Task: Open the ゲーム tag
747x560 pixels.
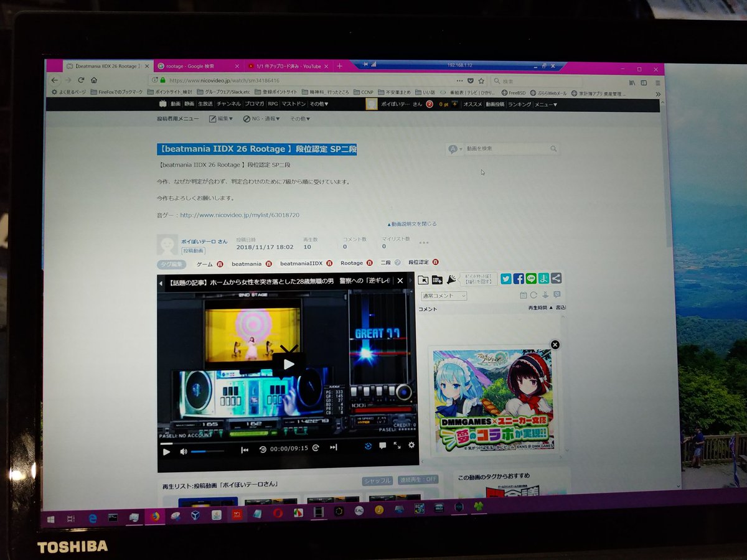Action: 204,264
